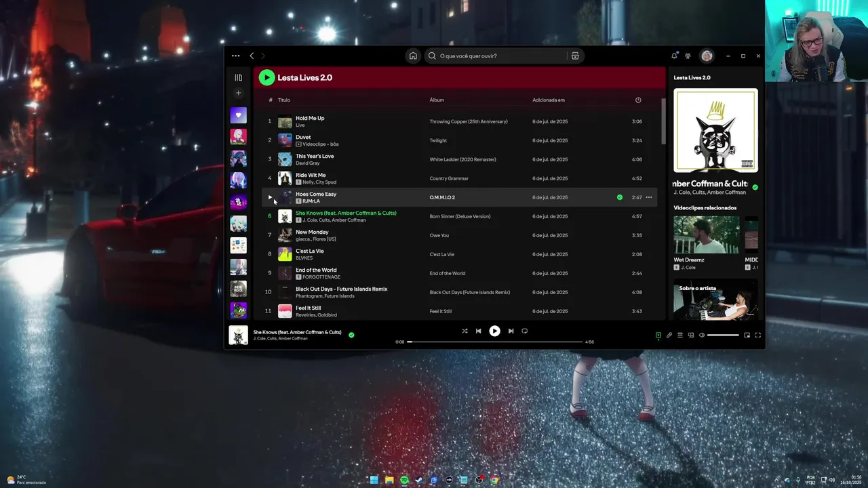The width and height of the screenshot is (868, 488).
Task: Open File Explorer from taskbar
Action: (x=389, y=480)
